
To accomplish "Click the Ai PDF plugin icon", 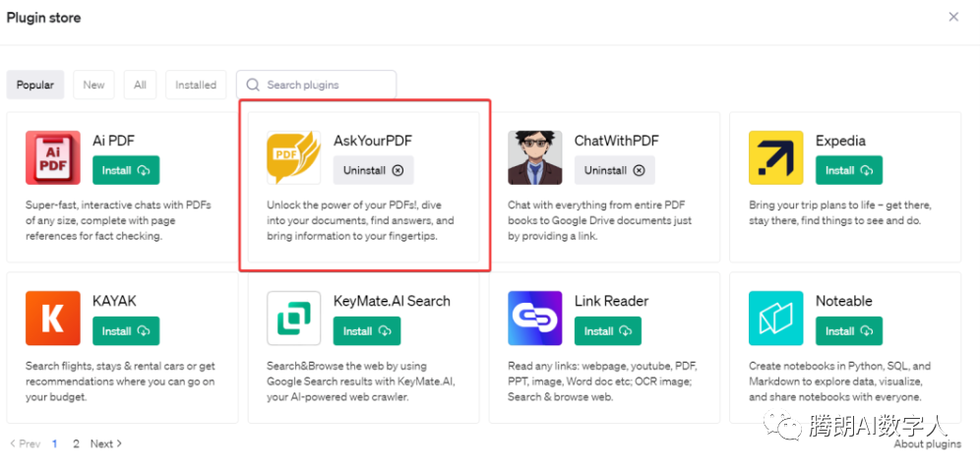I will pos(53,157).
